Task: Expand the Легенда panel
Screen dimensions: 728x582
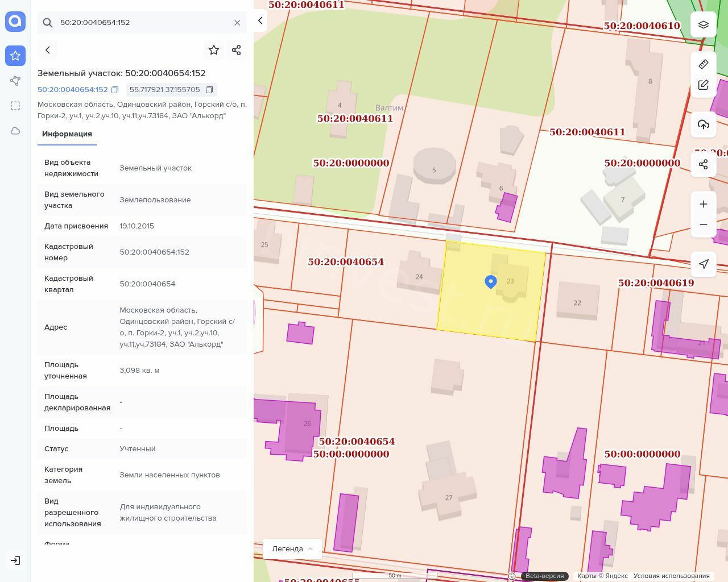Action: pyautogui.click(x=292, y=548)
